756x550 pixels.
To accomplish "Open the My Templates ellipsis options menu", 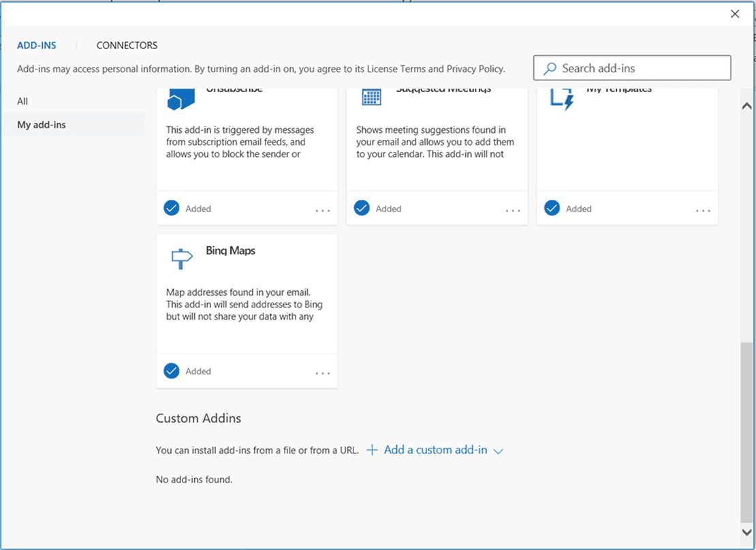I will coord(702,211).
